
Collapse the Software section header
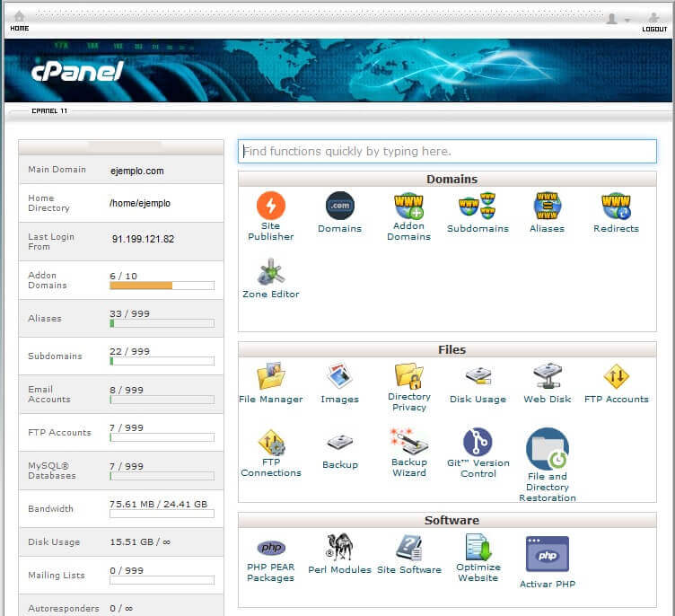tap(447, 521)
